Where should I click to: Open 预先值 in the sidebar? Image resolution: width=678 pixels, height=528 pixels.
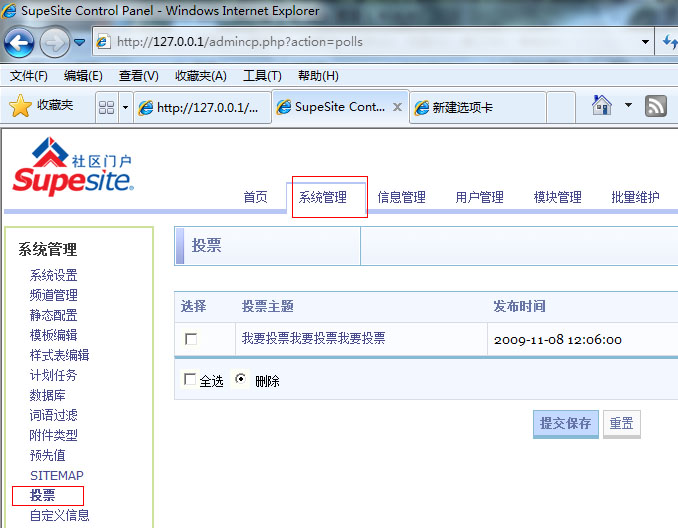pyautogui.click(x=48, y=455)
